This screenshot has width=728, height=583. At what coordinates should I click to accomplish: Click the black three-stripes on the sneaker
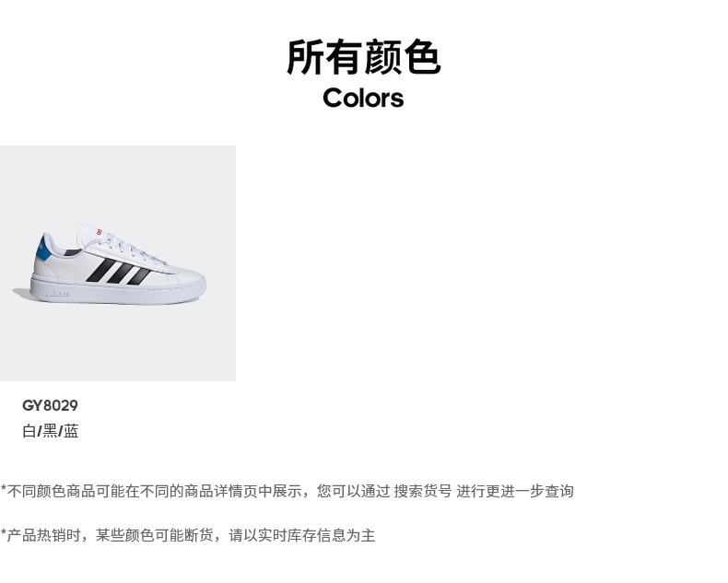[x=118, y=271]
